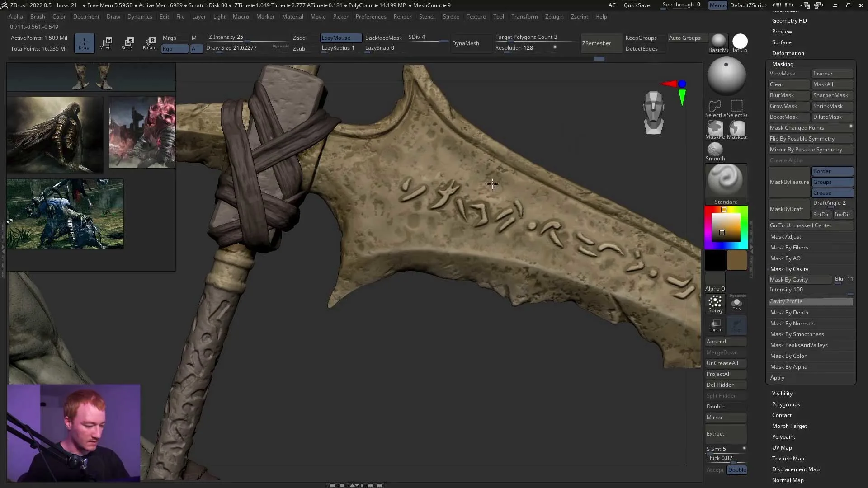This screenshot has height=488, width=868.
Task: Enable Transp transparency mode
Action: 715,325
